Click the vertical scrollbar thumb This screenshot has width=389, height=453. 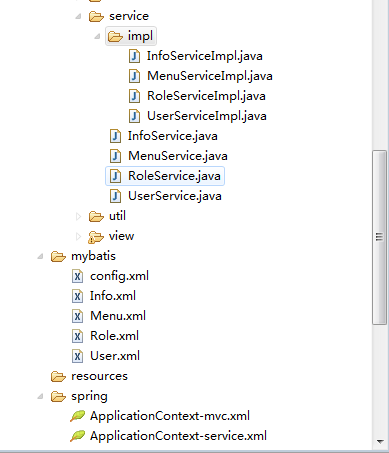pyautogui.click(x=379, y=237)
